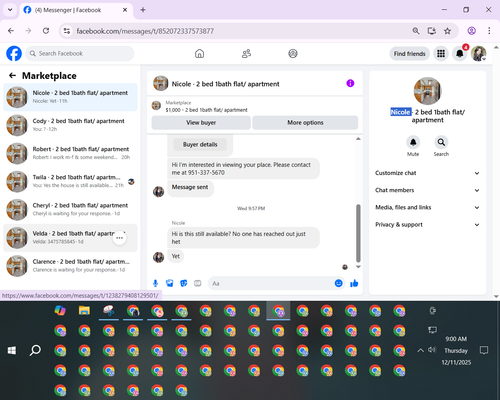Open the Nicole conversation
The height and width of the screenshot is (400, 500).
[70, 97]
